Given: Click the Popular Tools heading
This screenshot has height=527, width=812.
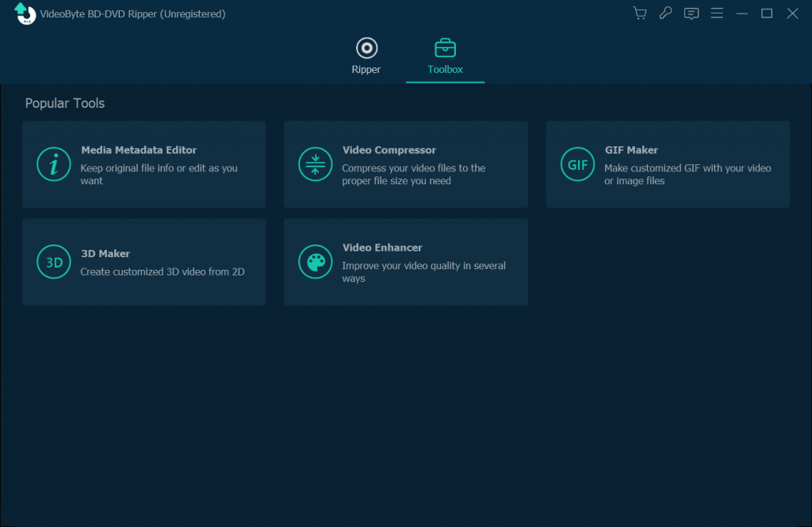Looking at the screenshot, I should [65, 103].
